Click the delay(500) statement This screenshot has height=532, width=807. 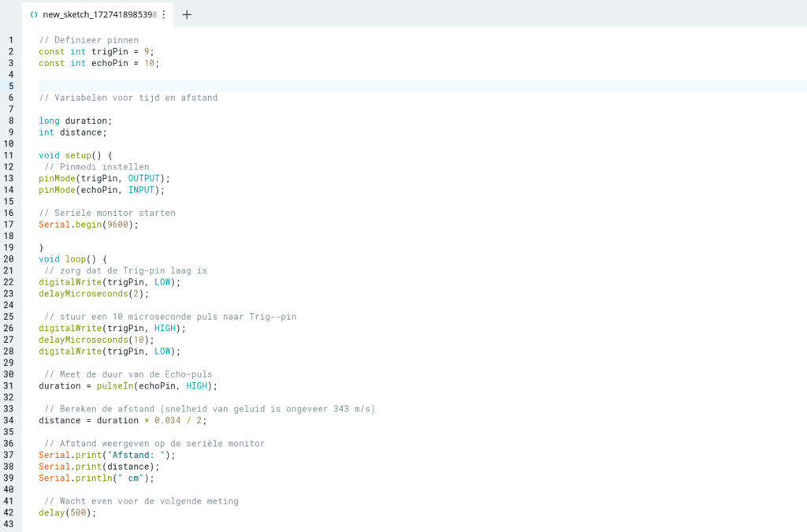(x=67, y=512)
